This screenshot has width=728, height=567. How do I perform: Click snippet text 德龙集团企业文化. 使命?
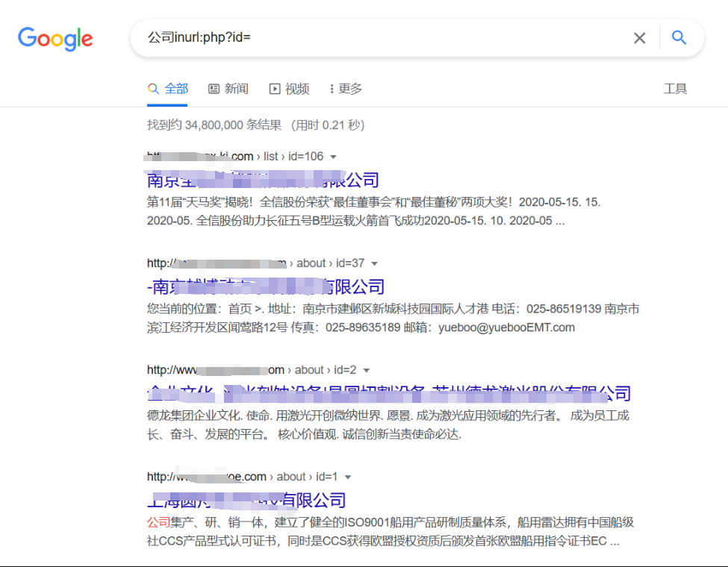(x=209, y=416)
